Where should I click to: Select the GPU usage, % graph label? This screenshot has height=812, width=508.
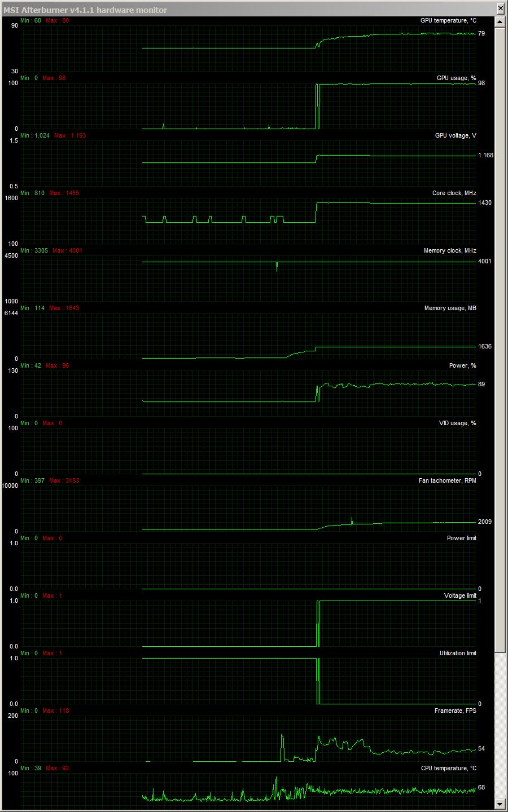[x=456, y=78]
